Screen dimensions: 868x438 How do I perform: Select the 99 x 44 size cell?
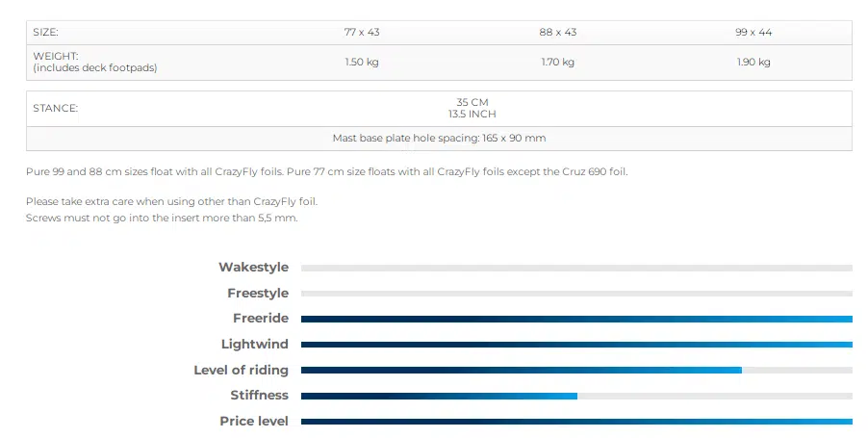tap(753, 32)
